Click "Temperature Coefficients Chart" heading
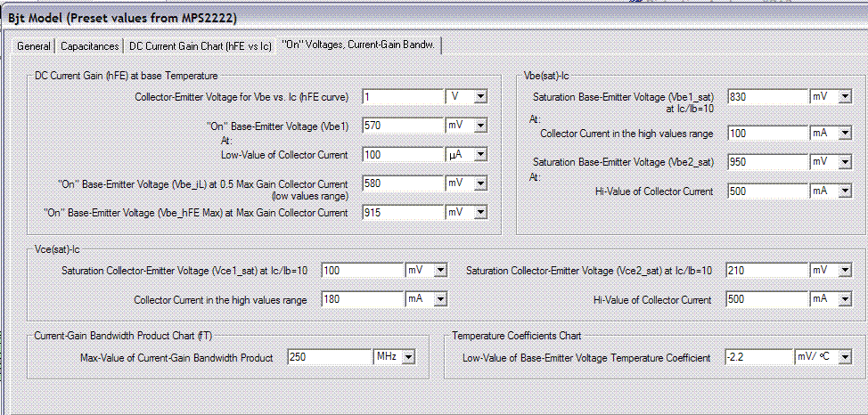Screen dimensions: 868x415 click(x=517, y=336)
